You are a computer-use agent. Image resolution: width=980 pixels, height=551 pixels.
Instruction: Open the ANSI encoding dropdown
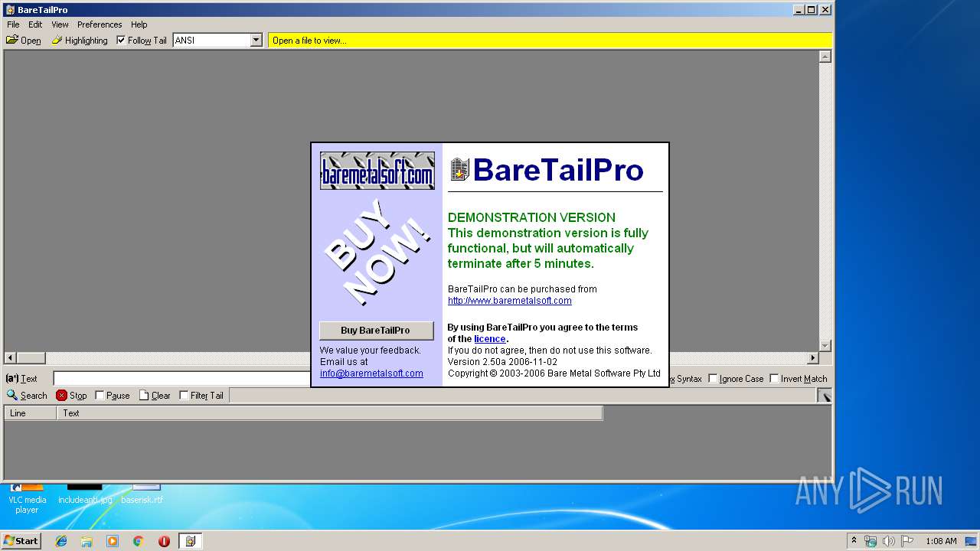[256, 40]
